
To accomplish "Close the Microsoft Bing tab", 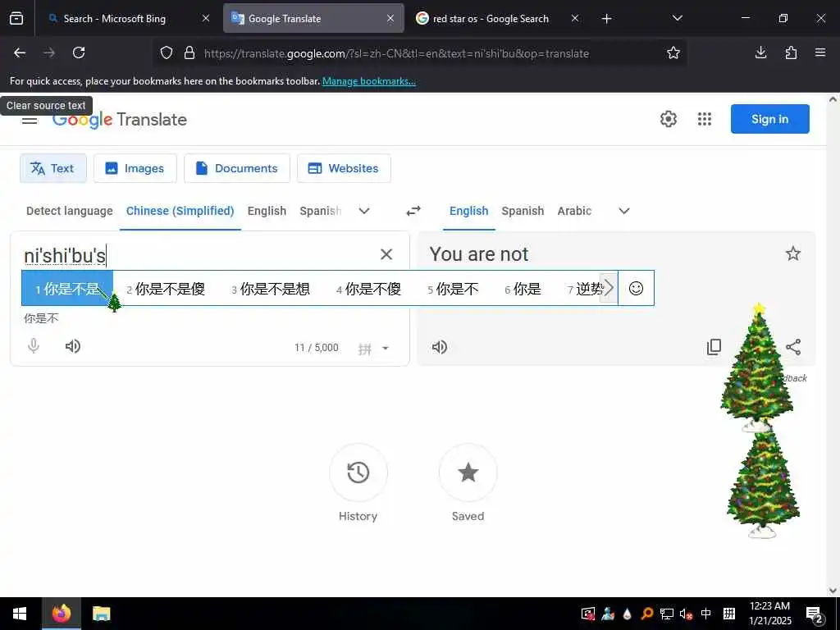I will (206, 18).
